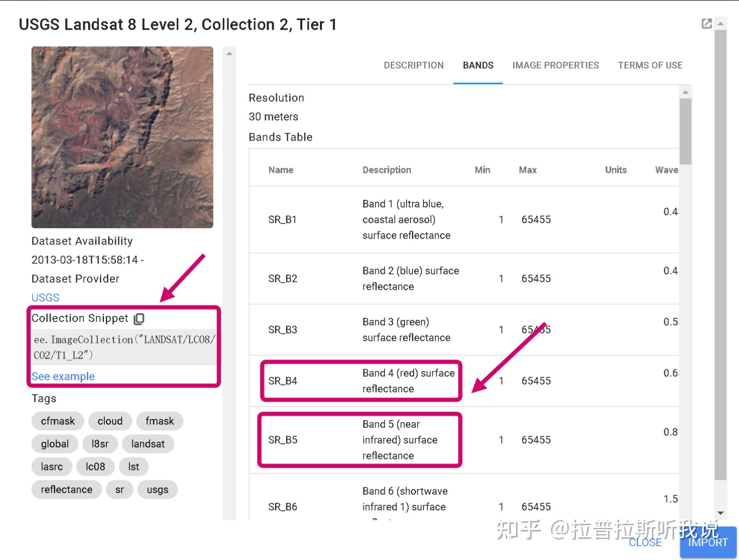Open the USGS provider link
Viewport: 739px width, 560px height.
pyautogui.click(x=45, y=297)
